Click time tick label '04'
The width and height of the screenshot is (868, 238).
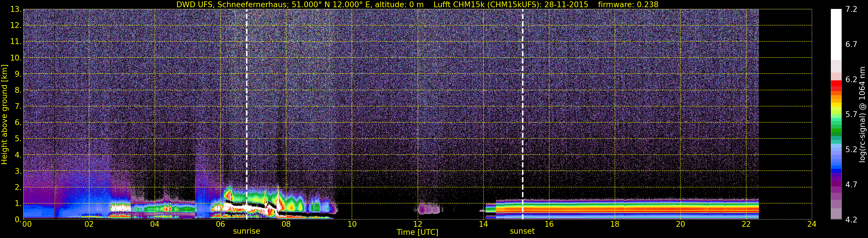154,224
